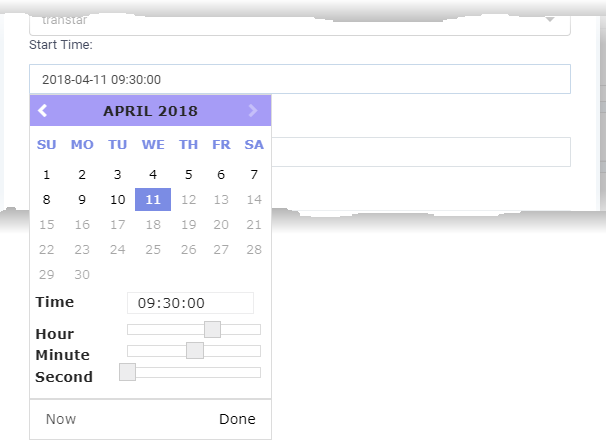
Task: Open the transtar dropdown arrow
Action: pos(550,19)
